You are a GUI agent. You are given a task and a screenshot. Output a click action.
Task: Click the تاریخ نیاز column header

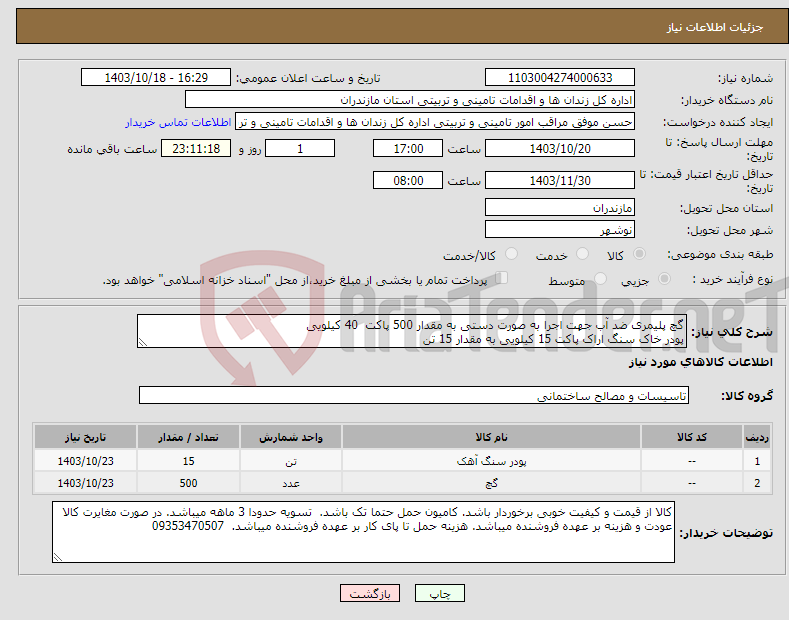(86, 437)
